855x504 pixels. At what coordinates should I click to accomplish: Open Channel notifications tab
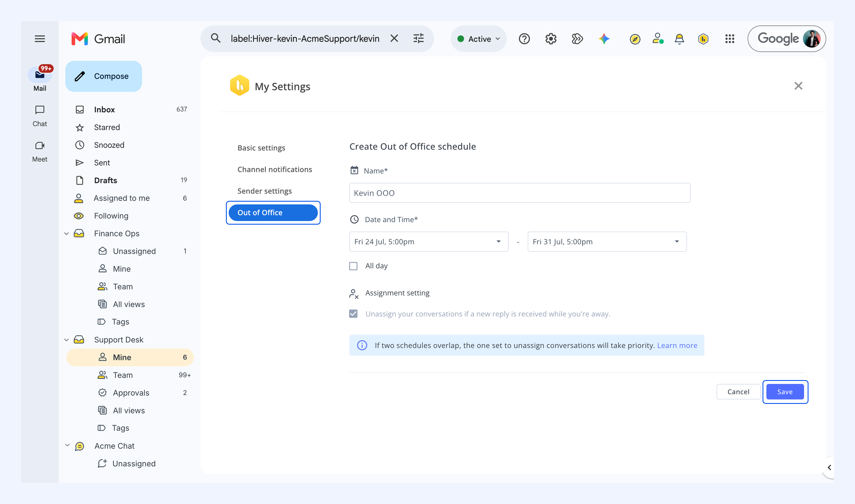[274, 170]
